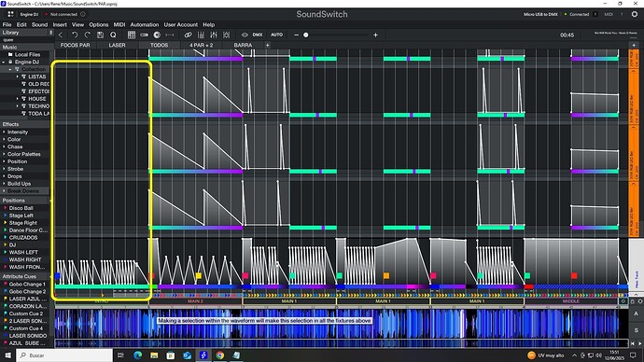Click the yellow cue marker on master track
Image resolution: width=644 pixels, height=362 pixels.
(199, 275)
